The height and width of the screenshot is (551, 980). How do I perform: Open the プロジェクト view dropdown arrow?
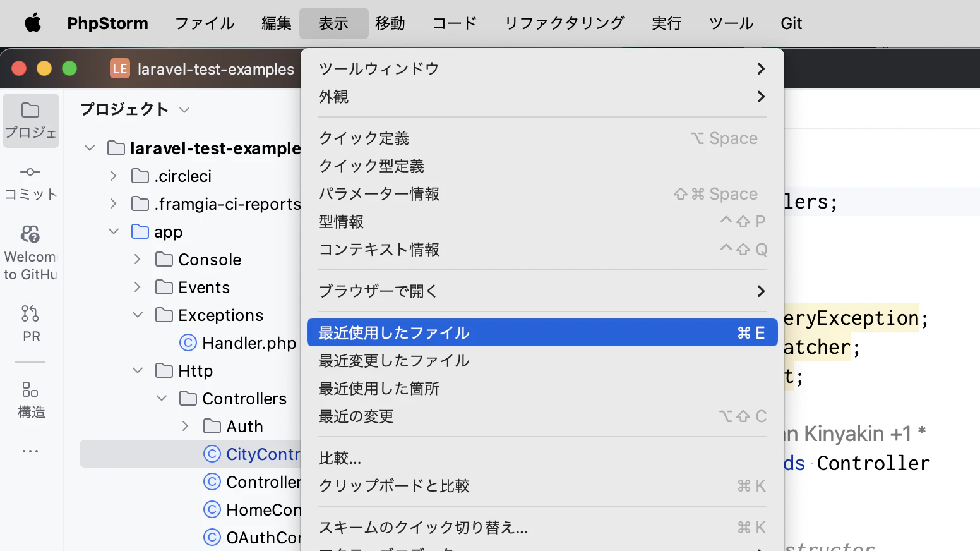pyautogui.click(x=184, y=110)
